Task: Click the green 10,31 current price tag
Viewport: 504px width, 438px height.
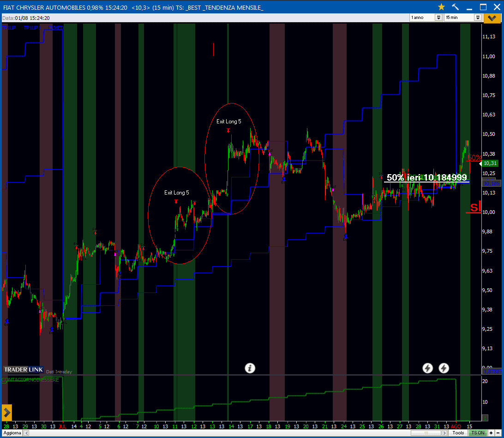Action: tap(490, 163)
